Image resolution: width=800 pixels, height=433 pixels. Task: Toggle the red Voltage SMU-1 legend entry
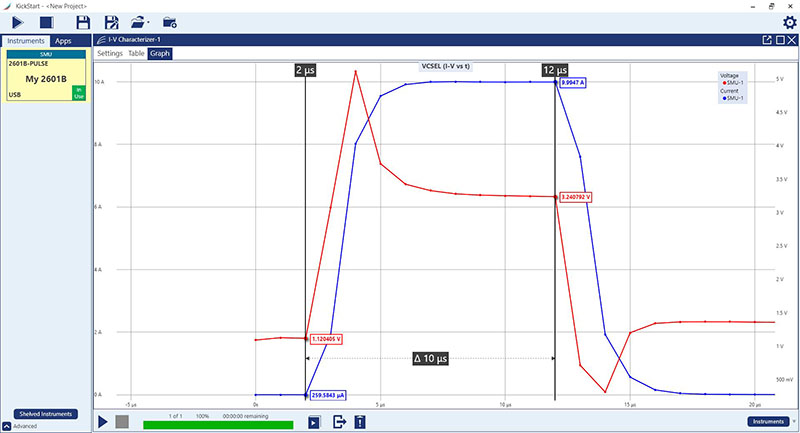(x=731, y=84)
